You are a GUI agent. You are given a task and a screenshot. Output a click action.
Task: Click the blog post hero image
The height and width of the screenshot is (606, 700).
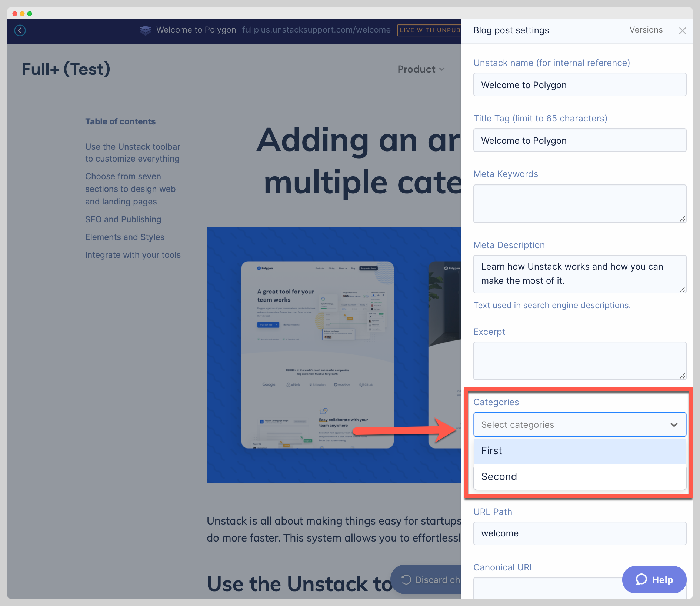(x=333, y=354)
